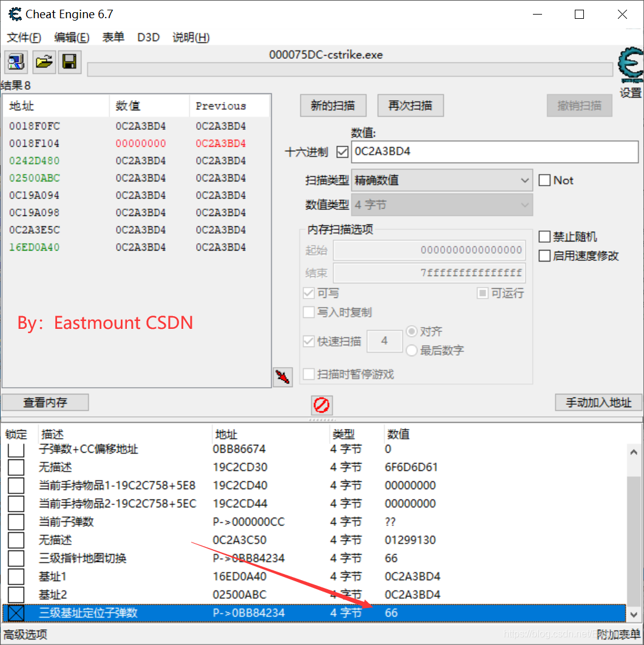Viewport: 644px width, 645px height.
Task: Click the address list scroll up arrow
Action: tap(634, 452)
